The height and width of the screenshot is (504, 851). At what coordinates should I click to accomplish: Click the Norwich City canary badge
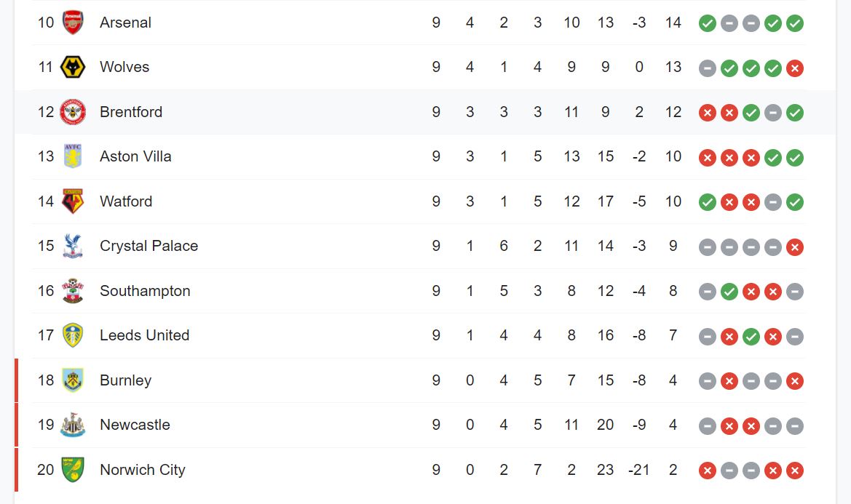click(x=73, y=470)
